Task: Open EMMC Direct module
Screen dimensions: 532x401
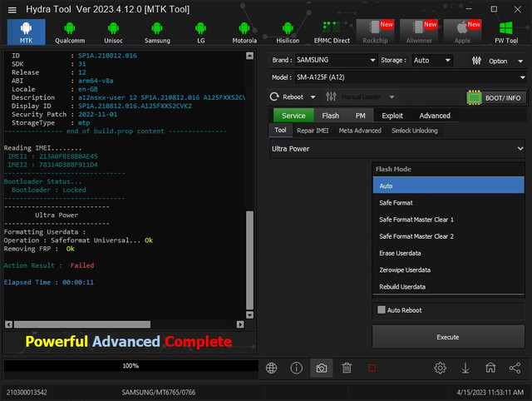Action: tap(332, 32)
